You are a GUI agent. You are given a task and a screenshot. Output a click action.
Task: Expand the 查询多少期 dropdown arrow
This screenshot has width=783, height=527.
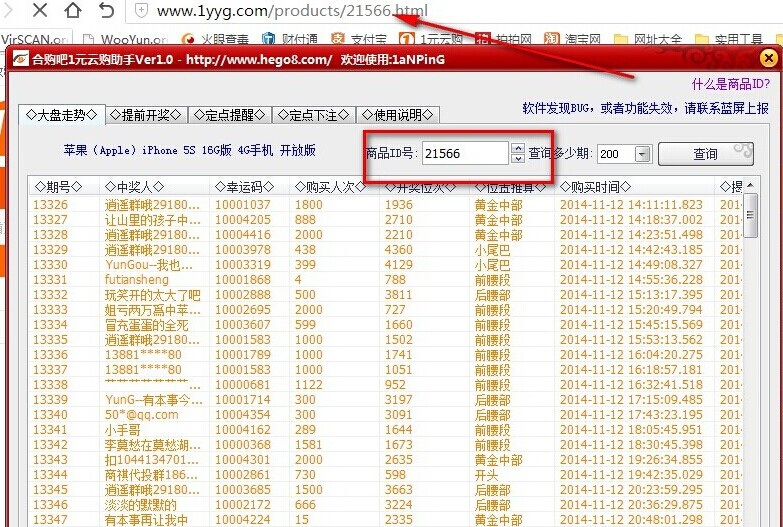tap(643, 154)
